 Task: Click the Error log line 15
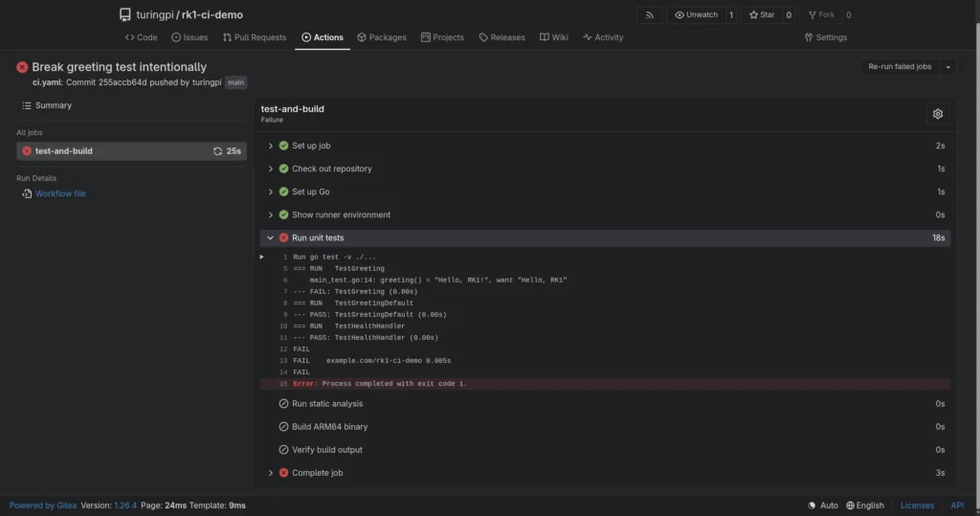605,384
